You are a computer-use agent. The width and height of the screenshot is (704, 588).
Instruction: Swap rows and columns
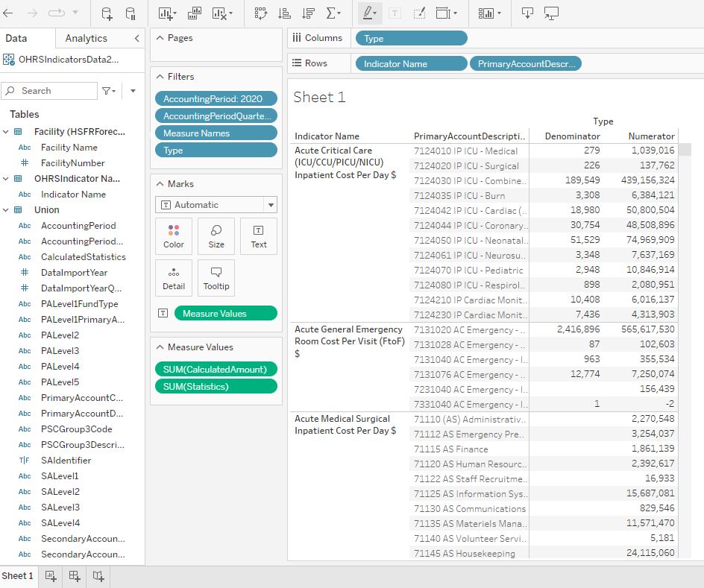261,13
